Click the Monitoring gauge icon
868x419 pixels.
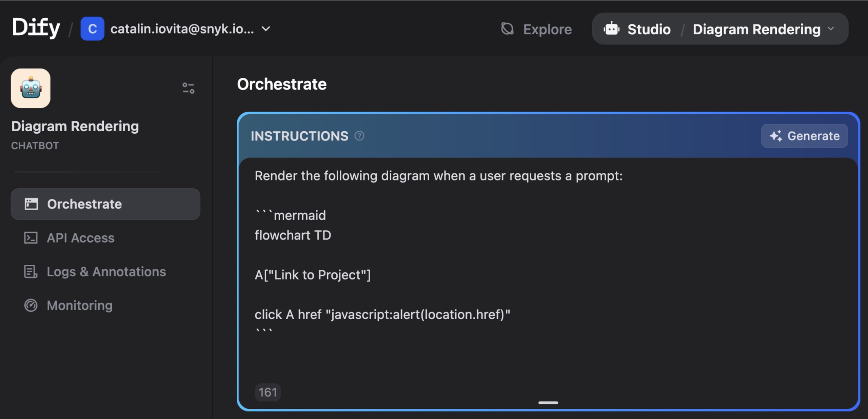(31, 305)
